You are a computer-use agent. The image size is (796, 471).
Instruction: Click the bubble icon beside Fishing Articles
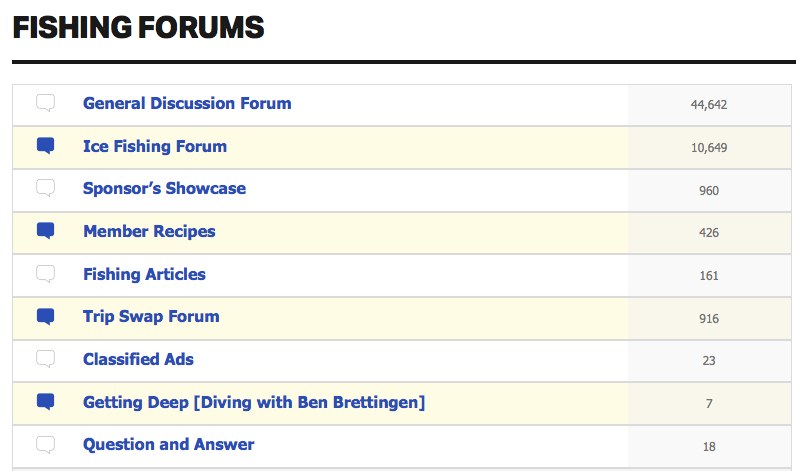click(45, 274)
